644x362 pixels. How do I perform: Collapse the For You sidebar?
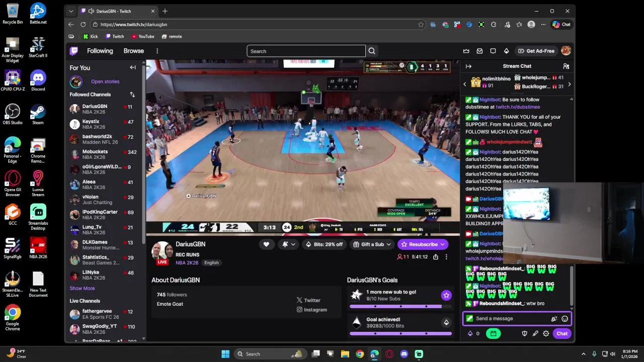tap(133, 67)
